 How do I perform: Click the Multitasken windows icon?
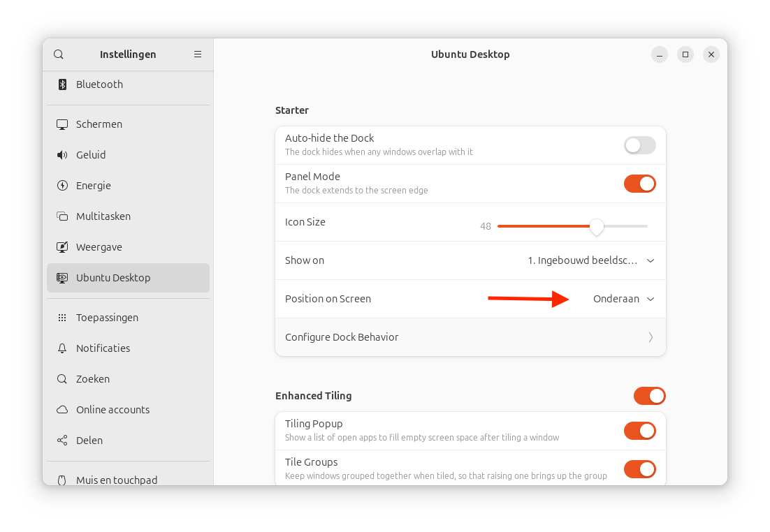coord(62,216)
